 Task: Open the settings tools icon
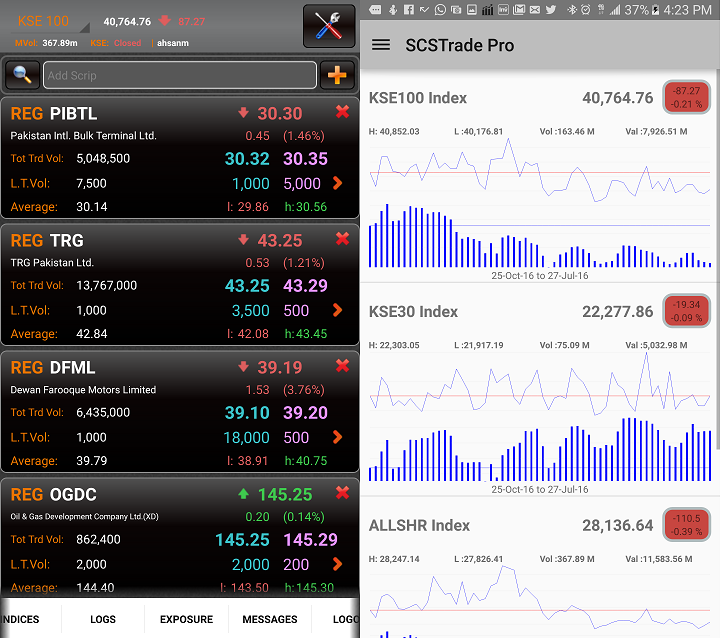coord(329,27)
